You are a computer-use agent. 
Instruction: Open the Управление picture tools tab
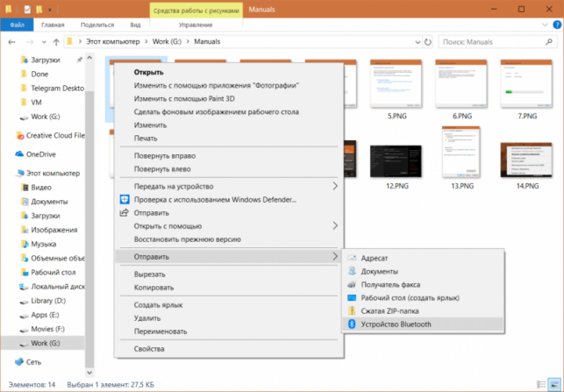pyautogui.click(x=196, y=25)
